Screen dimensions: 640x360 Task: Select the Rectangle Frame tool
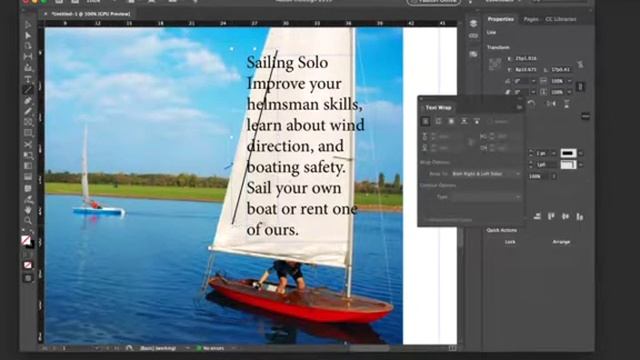(28, 122)
